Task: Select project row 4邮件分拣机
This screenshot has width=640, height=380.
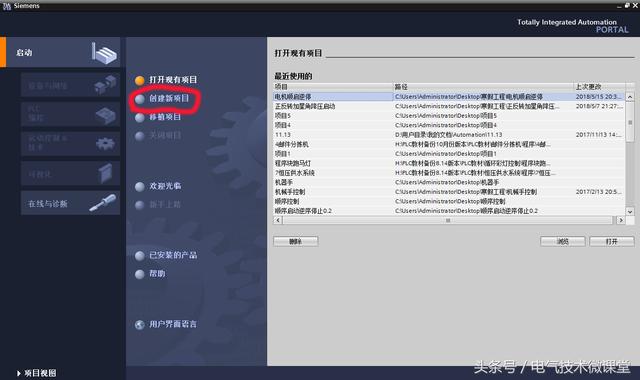Action: 449,144
